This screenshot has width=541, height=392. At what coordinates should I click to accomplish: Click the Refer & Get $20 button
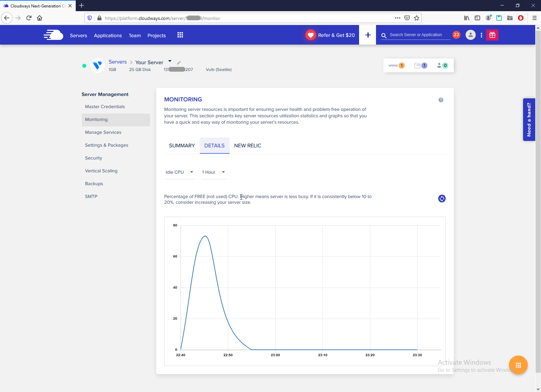click(330, 35)
